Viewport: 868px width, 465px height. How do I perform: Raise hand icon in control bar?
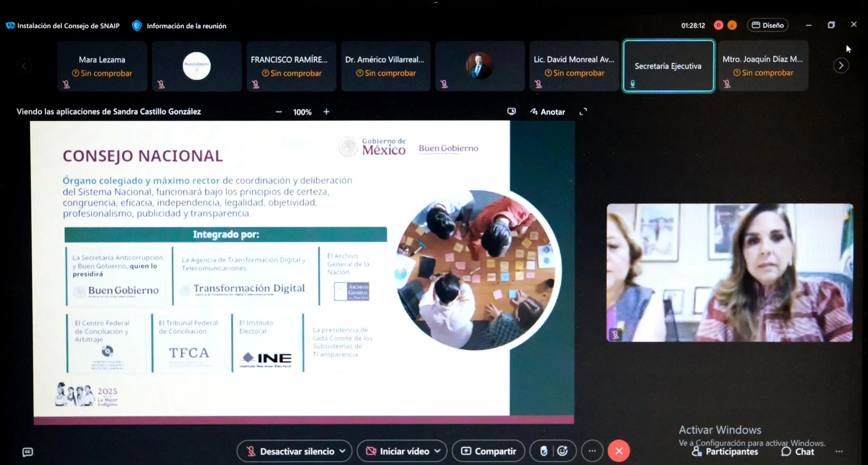pos(544,451)
